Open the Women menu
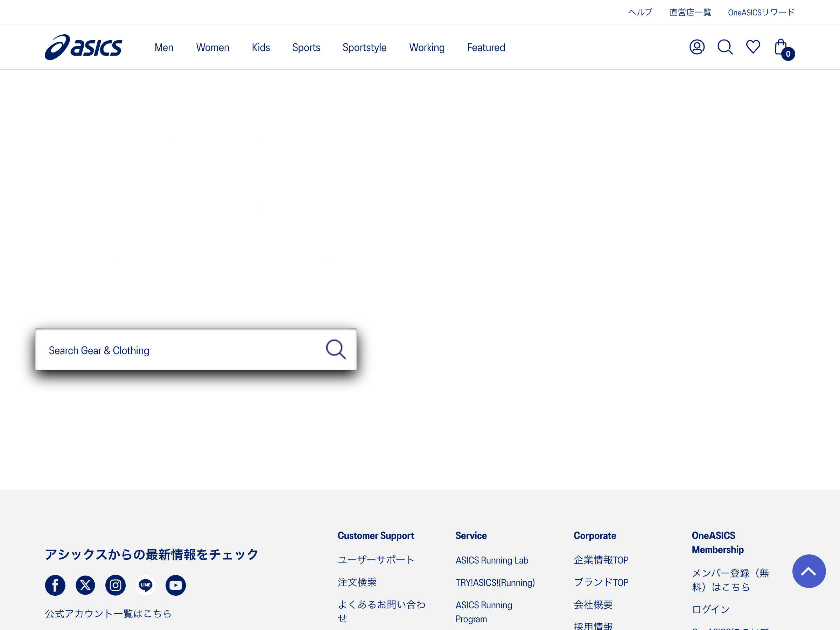 (213, 48)
